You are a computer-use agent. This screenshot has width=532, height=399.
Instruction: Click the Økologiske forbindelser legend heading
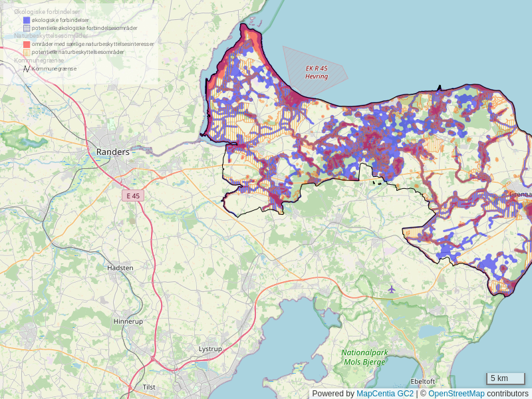click(x=46, y=12)
